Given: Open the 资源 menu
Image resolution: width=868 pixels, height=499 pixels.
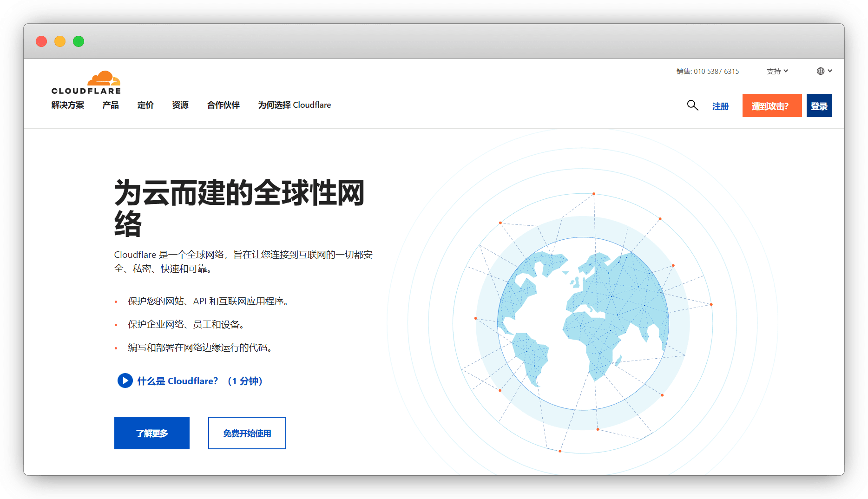Looking at the screenshot, I should tap(180, 105).
